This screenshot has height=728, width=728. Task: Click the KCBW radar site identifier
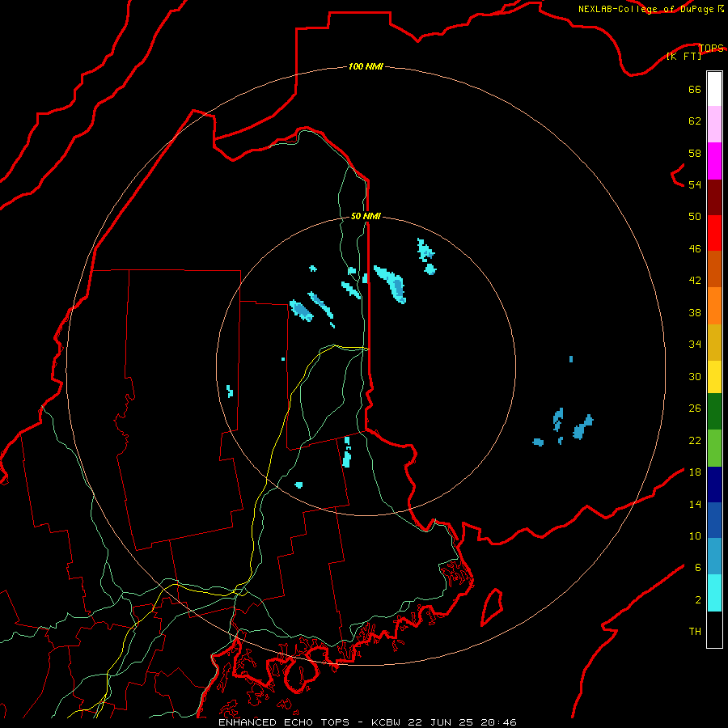point(385,722)
